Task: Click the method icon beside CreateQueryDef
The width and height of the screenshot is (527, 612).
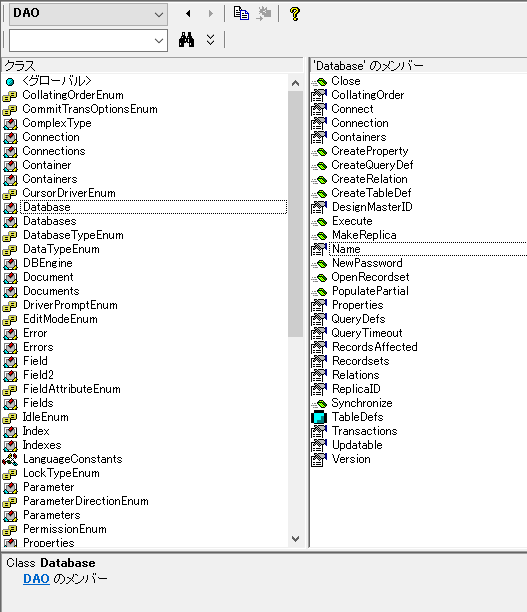Action: (x=319, y=165)
